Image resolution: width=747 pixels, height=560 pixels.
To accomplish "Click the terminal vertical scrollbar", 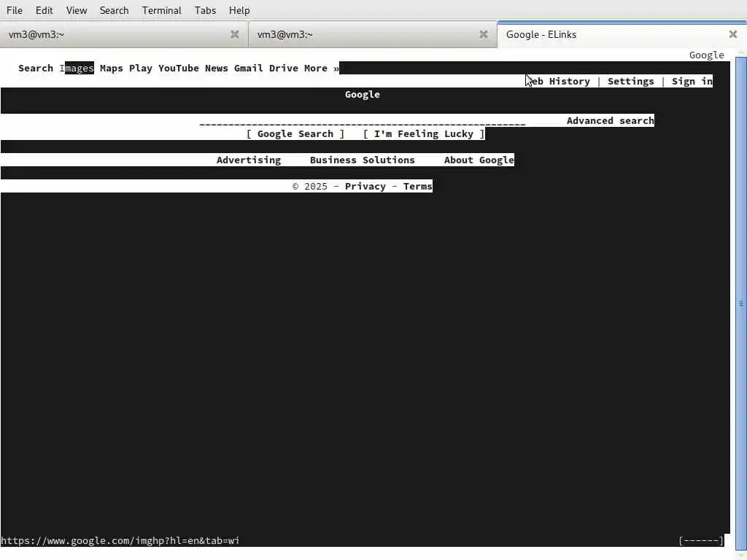I will tap(741, 303).
